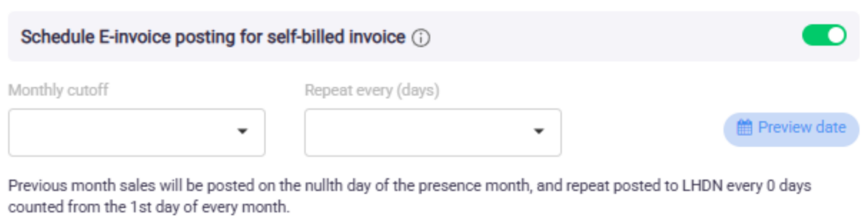The height and width of the screenshot is (217, 868).
Task: Expand the Repeat every (days) dropdown
Action: (x=433, y=132)
